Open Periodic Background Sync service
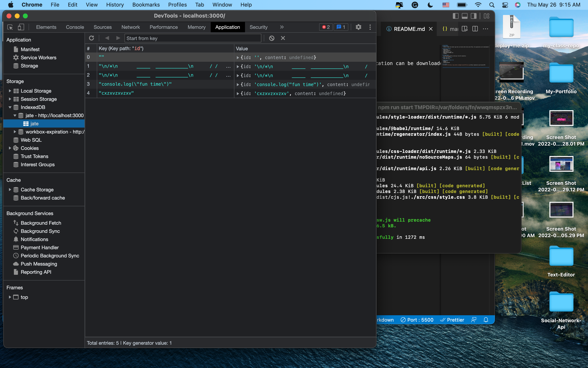Viewport: 588px width, 368px height. (x=50, y=256)
